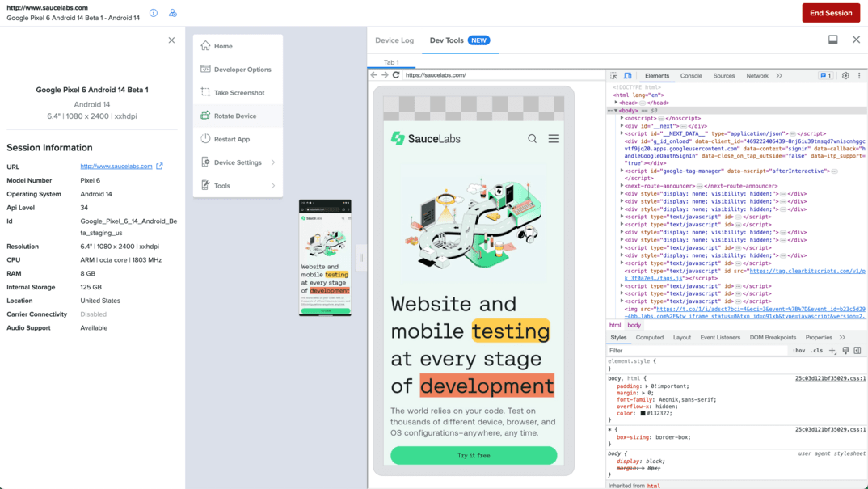868x489 pixels.
Task: Open Developer Options in the sidebar
Action: [238, 70]
